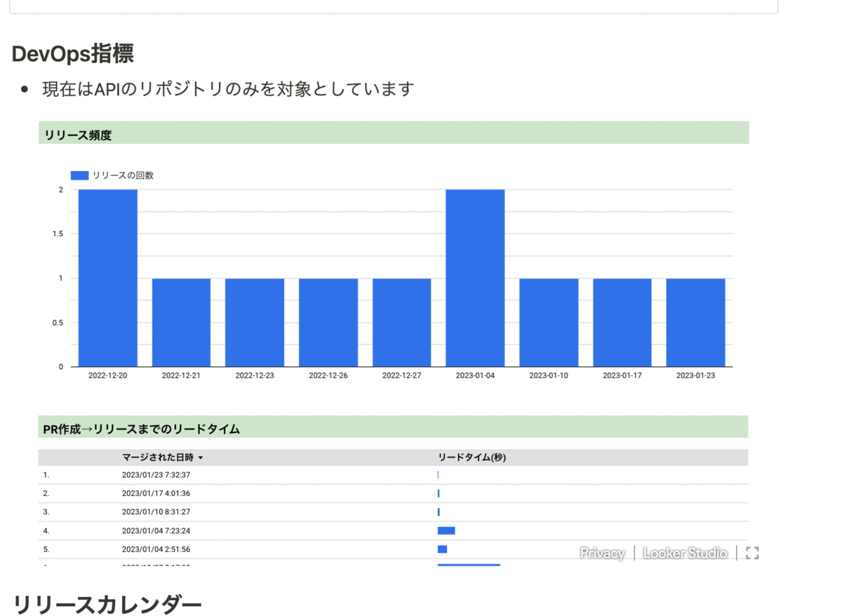Image resolution: width=842 pixels, height=616 pixels.
Task: Select the 2022-12-27 bar in chart
Action: [x=401, y=322]
